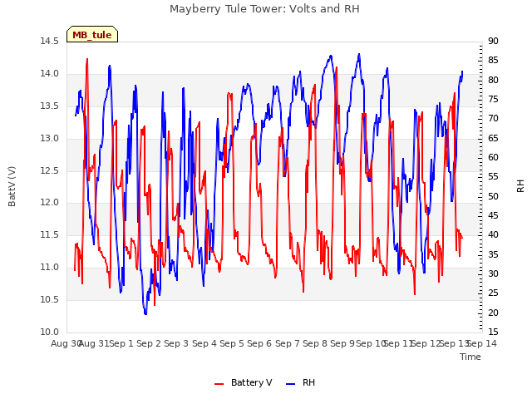The image size is (532, 399).
Task: Click the Sep 10 date label
Action: [x=372, y=343]
